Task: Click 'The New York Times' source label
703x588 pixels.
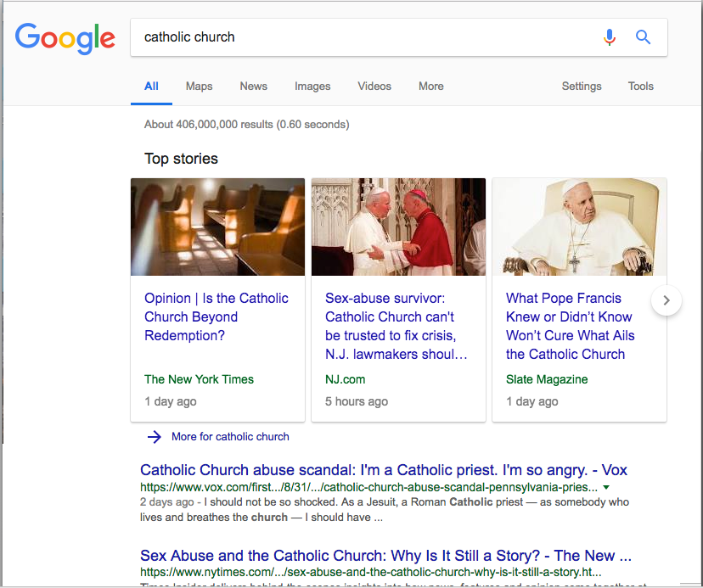Action: click(199, 379)
